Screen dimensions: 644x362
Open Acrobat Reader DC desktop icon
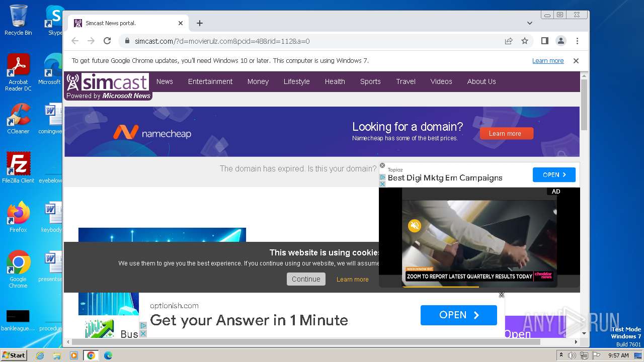pos(18,72)
